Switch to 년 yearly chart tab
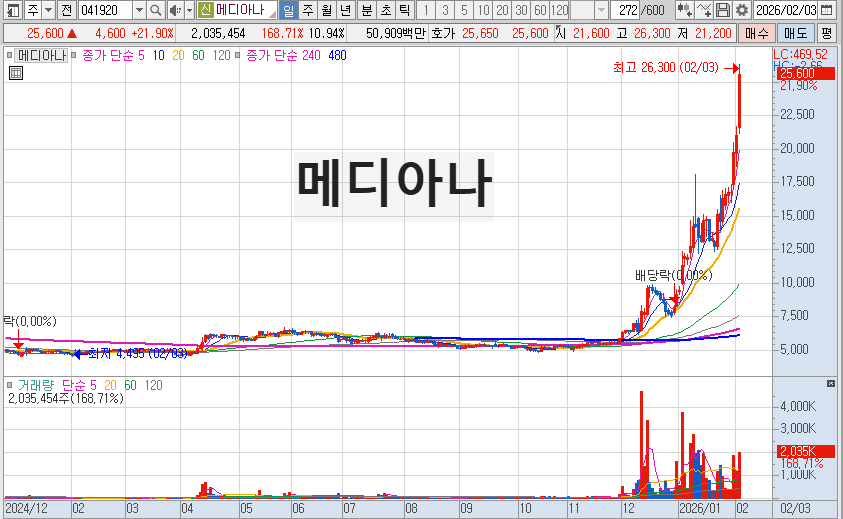This screenshot has width=843, height=519. [x=346, y=10]
